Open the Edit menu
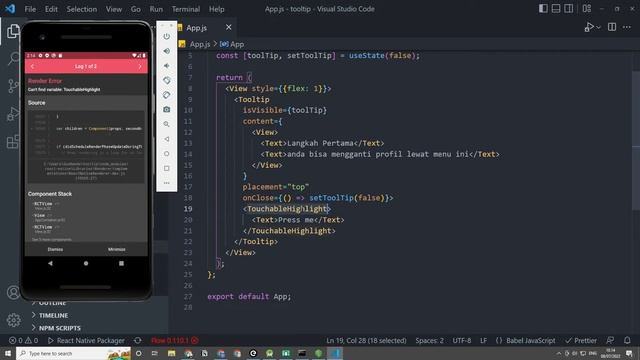The image size is (640, 360). pyautogui.click(x=51, y=9)
